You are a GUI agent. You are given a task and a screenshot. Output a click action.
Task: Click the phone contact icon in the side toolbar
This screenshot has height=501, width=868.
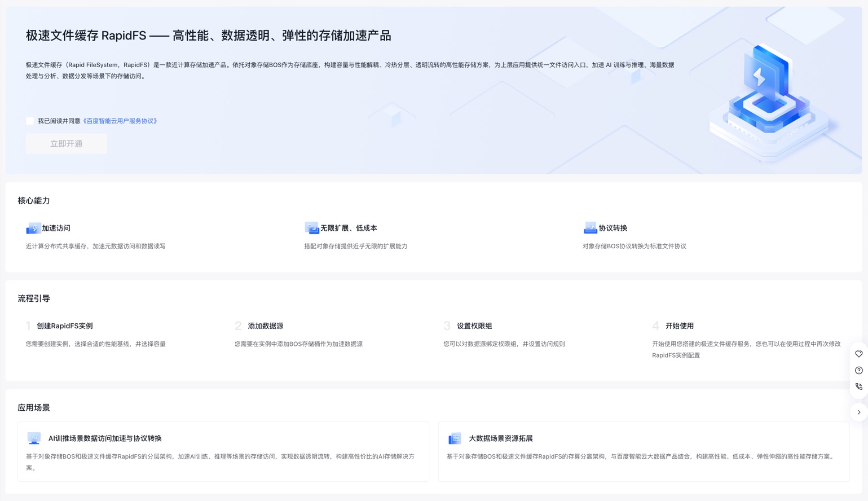pos(859,387)
